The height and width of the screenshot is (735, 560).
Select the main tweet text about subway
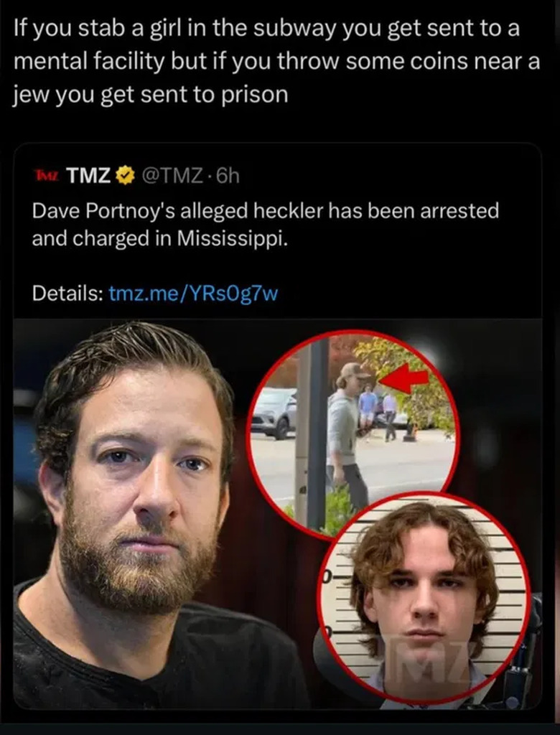[276, 61]
